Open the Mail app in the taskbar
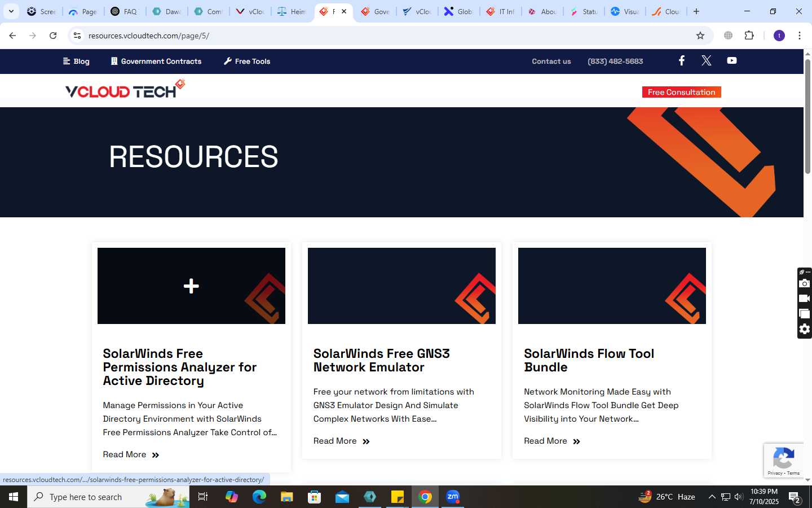 342,497
